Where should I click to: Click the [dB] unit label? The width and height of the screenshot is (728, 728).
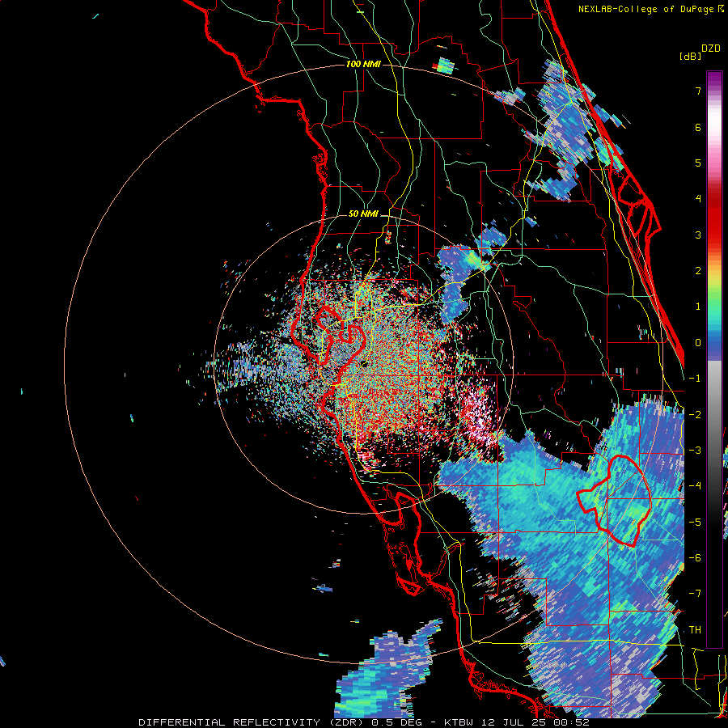point(691,56)
